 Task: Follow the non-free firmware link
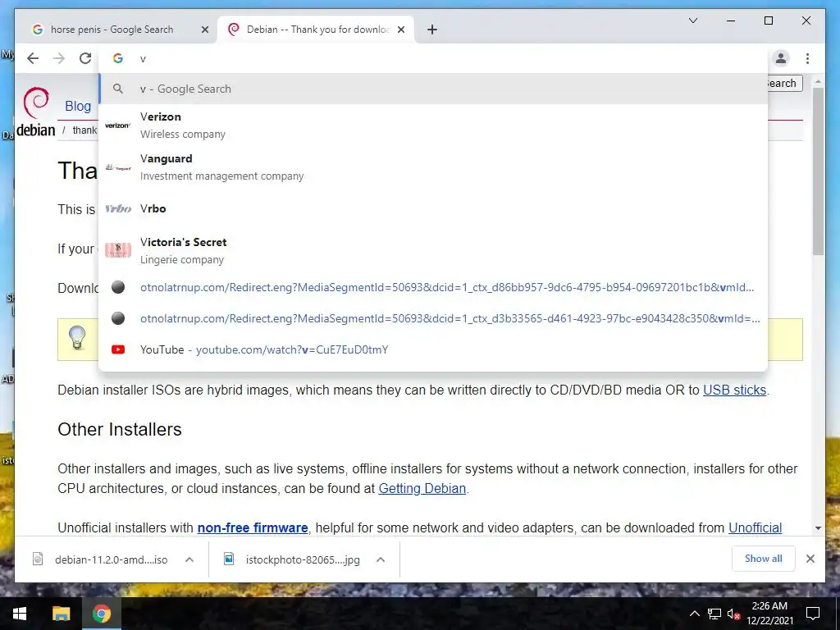point(253,527)
